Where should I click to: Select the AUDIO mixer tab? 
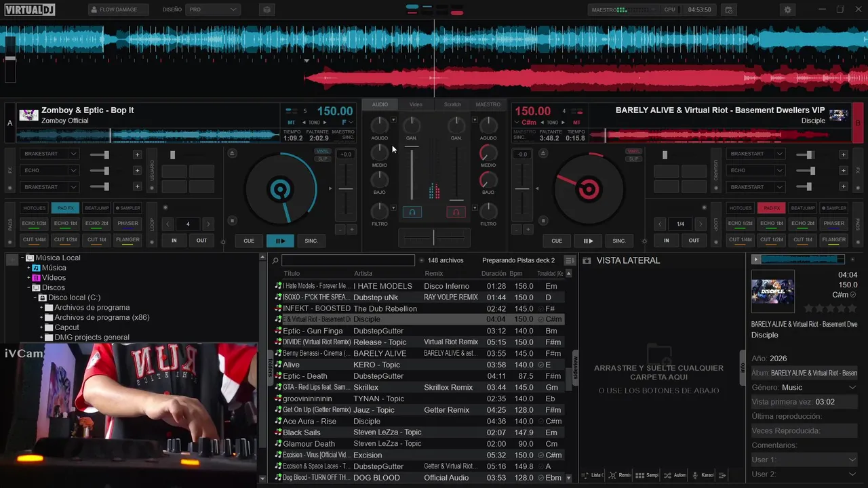pos(380,104)
